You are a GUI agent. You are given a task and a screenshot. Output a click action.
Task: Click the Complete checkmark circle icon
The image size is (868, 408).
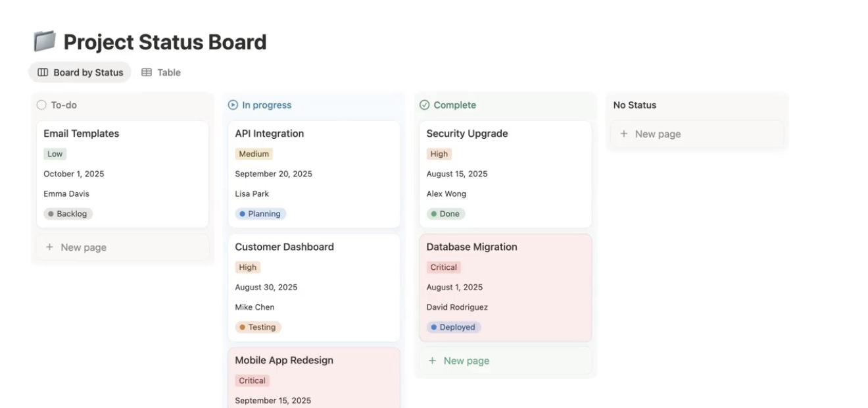pos(424,105)
